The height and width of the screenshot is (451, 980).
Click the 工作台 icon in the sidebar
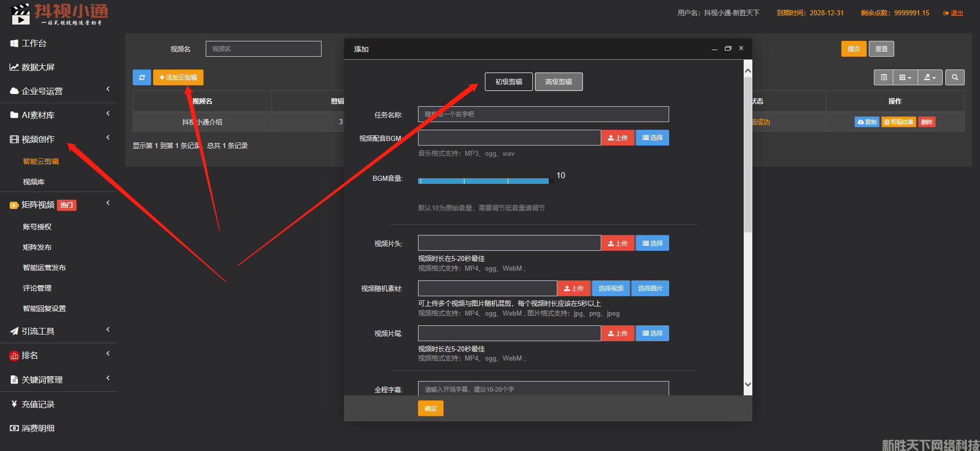(x=14, y=43)
